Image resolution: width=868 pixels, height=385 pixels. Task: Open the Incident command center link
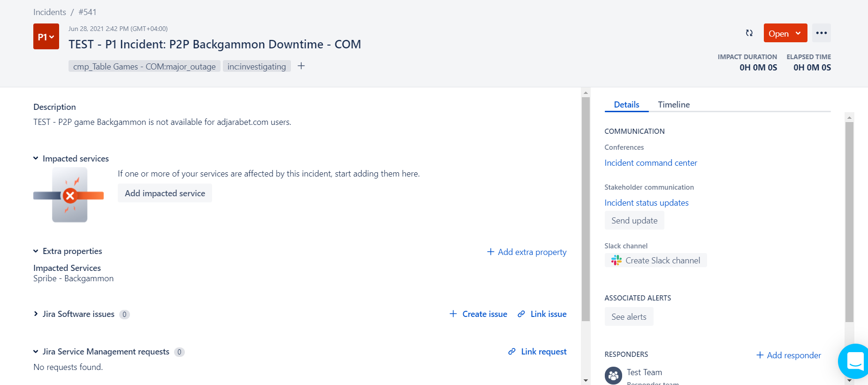coord(651,163)
